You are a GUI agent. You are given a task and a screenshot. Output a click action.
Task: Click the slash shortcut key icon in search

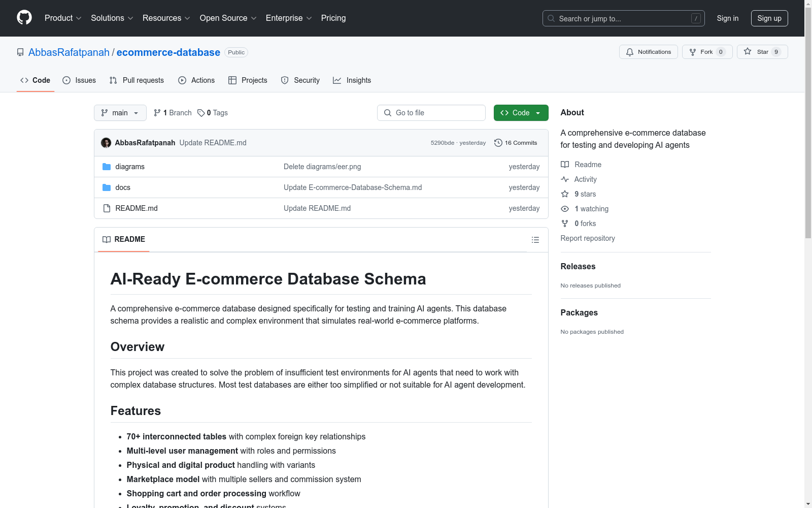click(696, 18)
